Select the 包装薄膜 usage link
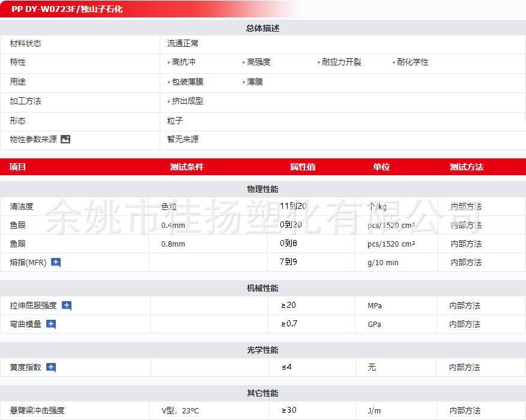 point(187,82)
